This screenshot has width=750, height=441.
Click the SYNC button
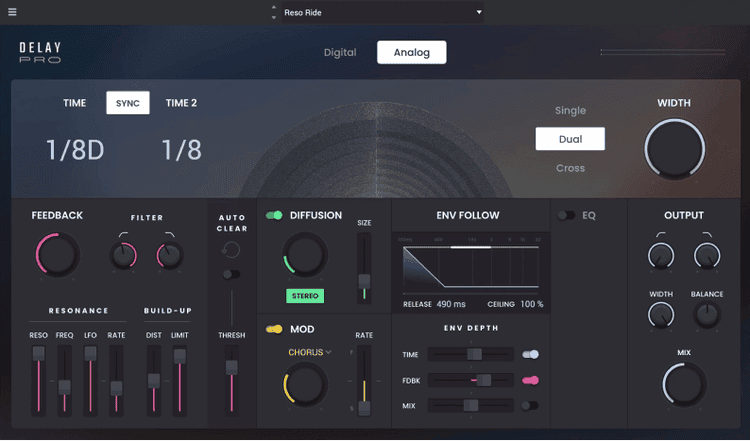(x=128, y=103)
